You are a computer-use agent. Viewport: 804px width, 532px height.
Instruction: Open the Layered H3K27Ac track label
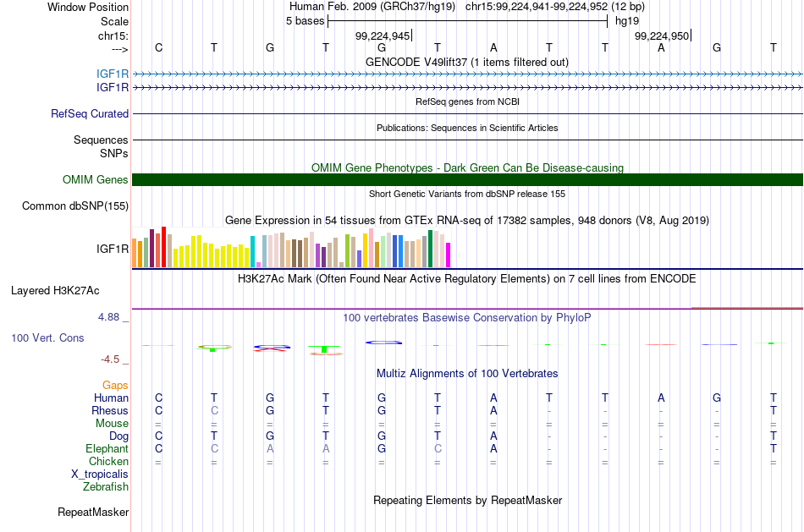pos(55,291)
